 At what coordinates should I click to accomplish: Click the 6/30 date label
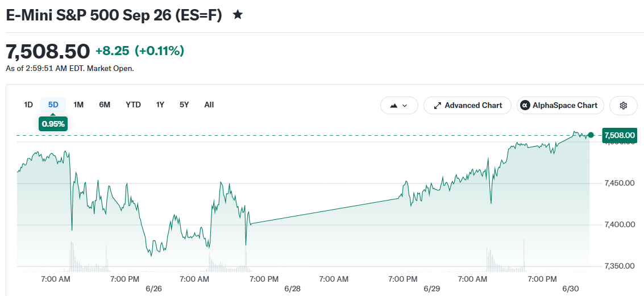(x=571, y=289)
